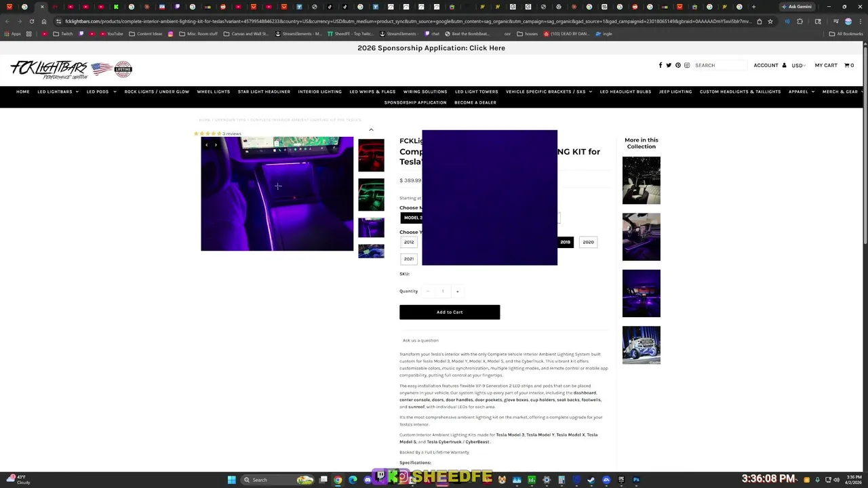Open Star Light Headliner menu item
Image resolution: width=868 pixels, height=488 pixels.
coord(264,91)
